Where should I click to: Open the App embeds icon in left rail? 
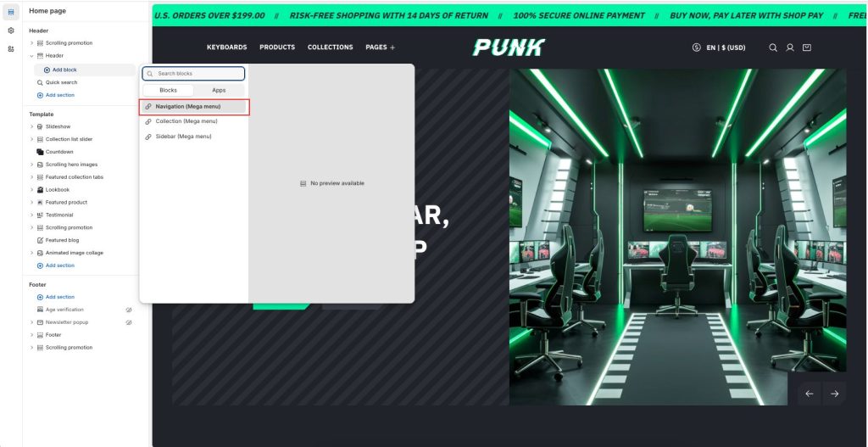11,49
